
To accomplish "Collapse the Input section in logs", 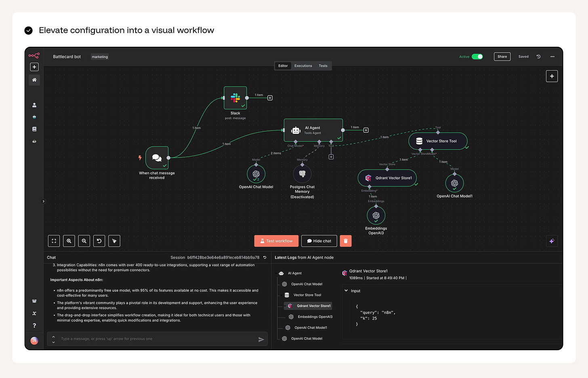I will [x=346, y=290].
